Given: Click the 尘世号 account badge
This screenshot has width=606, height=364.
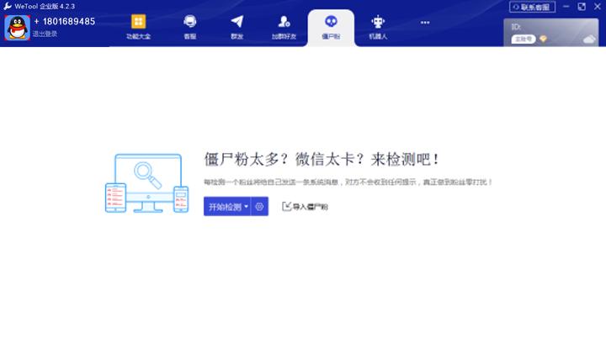Looking at the screenshot, I should pyautogui.click(x=524, y=39).
